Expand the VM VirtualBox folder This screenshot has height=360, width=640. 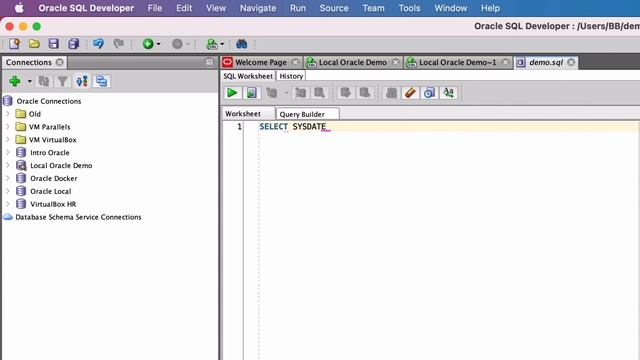(x=8, y=140)
